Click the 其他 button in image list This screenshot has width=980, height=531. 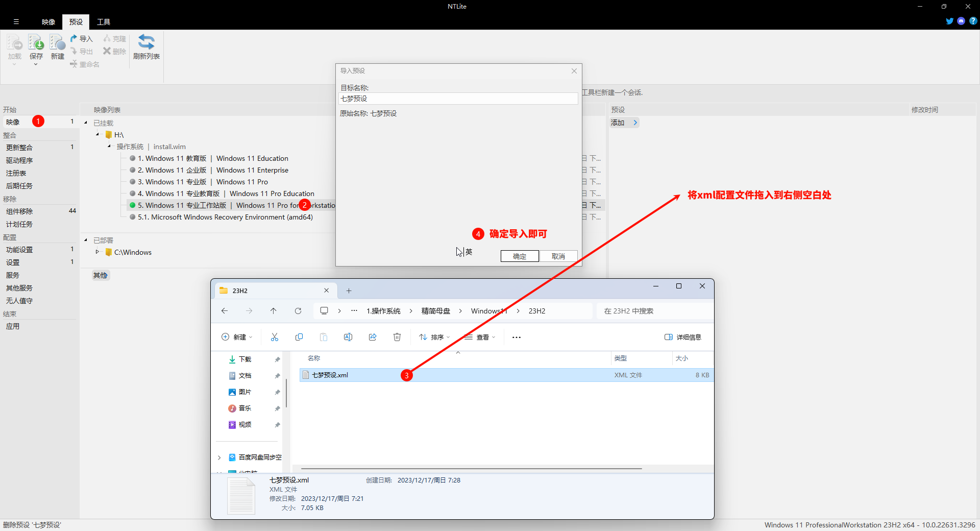[100, 275]
